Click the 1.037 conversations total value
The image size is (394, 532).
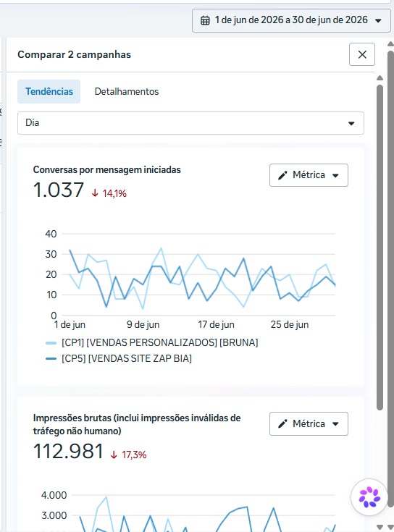tap(59, 190)
